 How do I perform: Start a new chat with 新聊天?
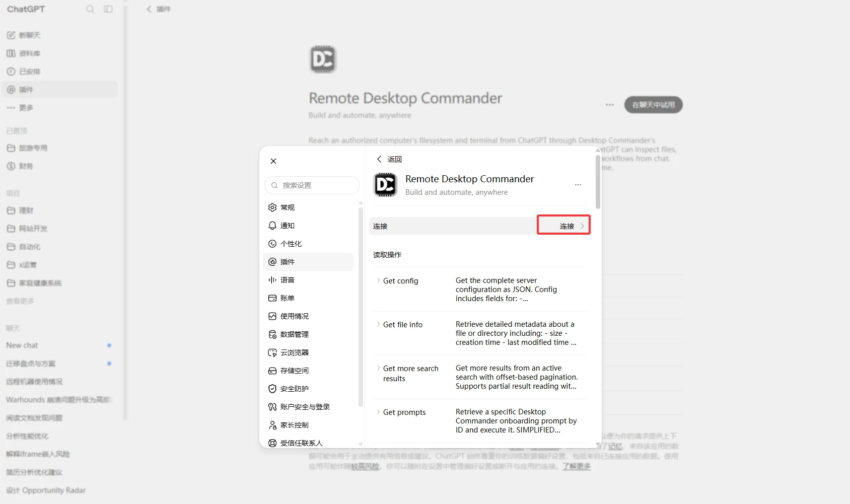pos(59,35)
